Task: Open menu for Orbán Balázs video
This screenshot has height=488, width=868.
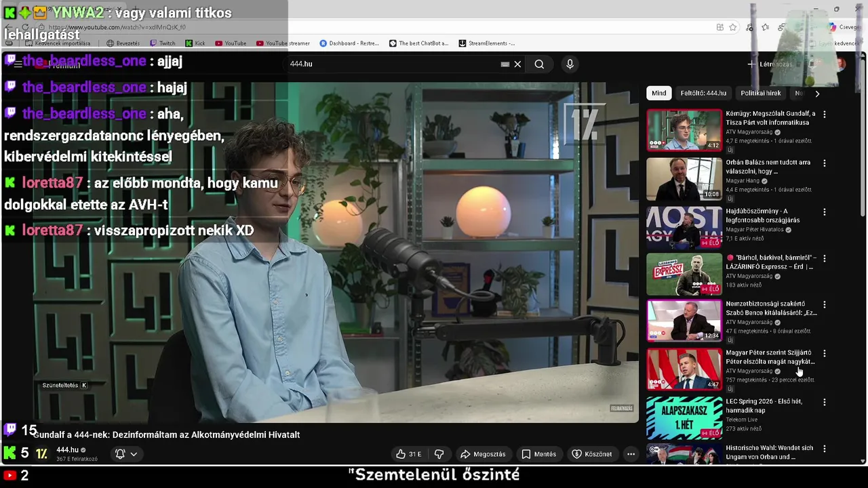Action: click(x=825, y=163)
